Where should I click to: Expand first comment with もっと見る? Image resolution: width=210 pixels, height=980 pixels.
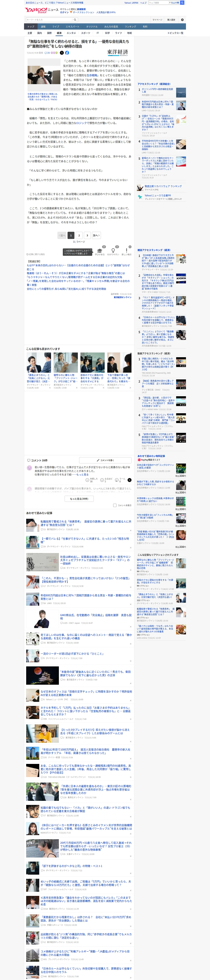82,475
